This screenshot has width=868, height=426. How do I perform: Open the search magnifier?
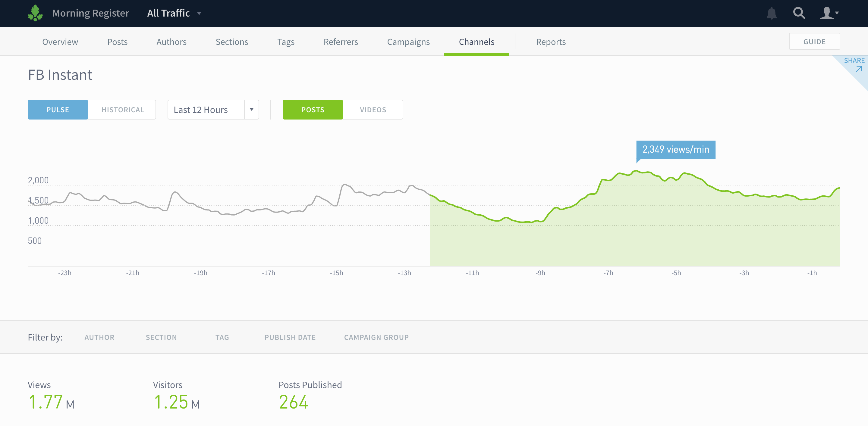[799, 13]
